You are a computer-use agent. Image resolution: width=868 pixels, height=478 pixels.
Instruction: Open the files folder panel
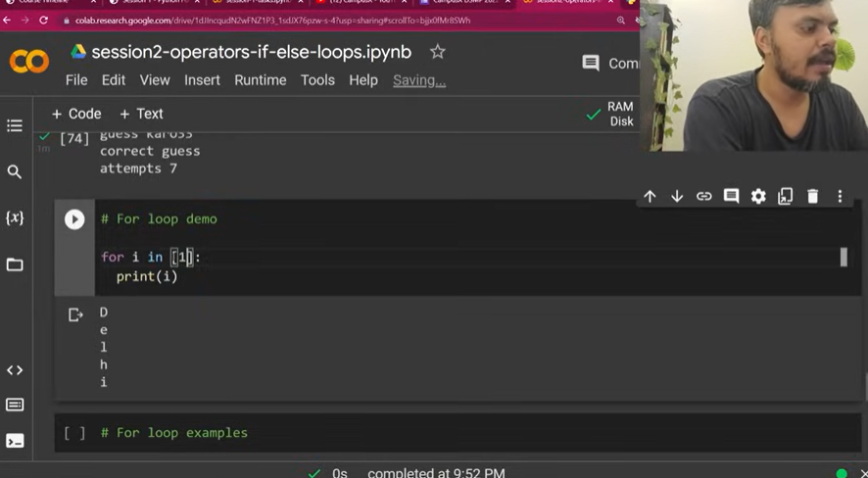click(15, 264)
